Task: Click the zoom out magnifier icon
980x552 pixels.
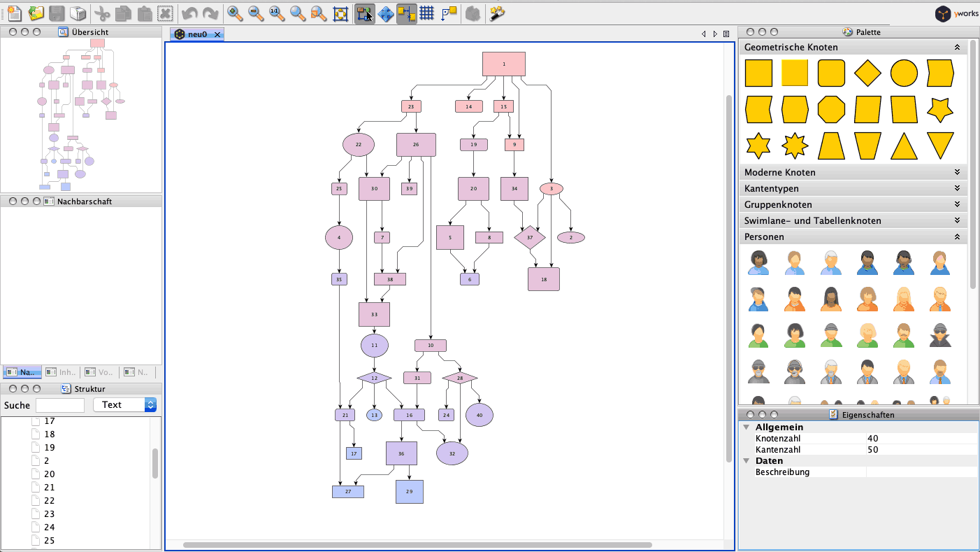Action: pyautogui.click(x=256, y=13)
